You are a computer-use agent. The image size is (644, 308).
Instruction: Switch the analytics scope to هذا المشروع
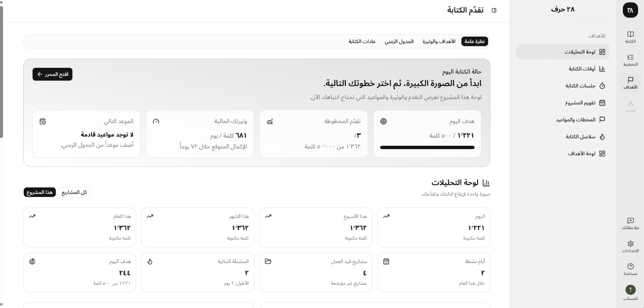[40, 192]
